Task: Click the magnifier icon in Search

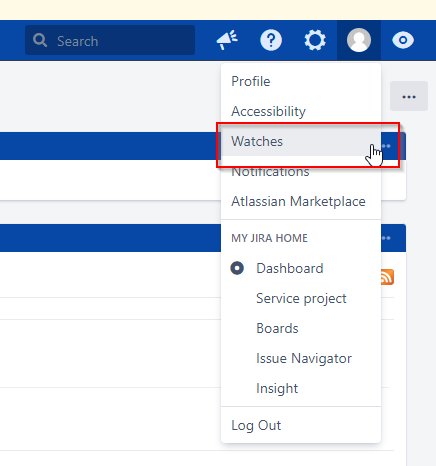Action: coord(40,40)
